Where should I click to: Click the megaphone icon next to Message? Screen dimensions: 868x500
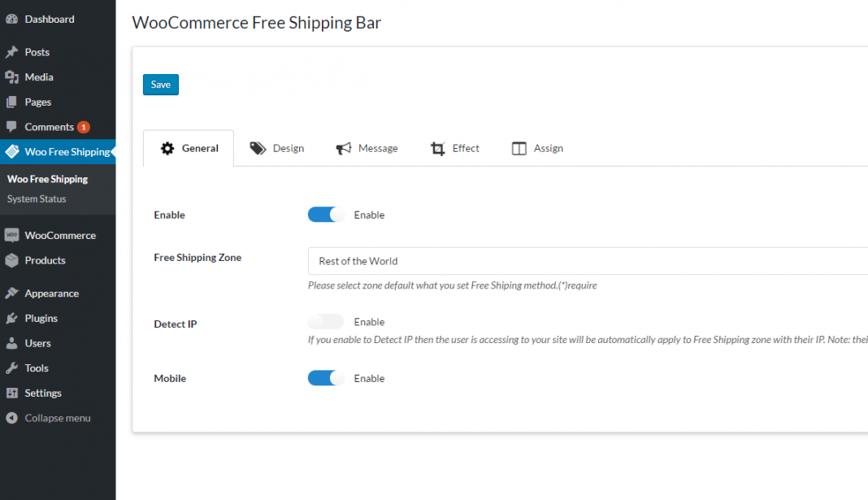pyautogui.click(x=342, y=147)
